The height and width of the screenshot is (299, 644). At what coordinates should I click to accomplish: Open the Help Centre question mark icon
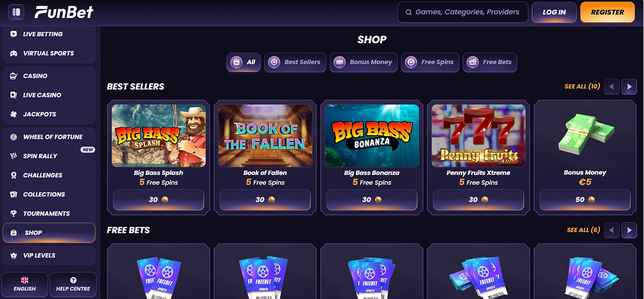(x=73, y=280)
